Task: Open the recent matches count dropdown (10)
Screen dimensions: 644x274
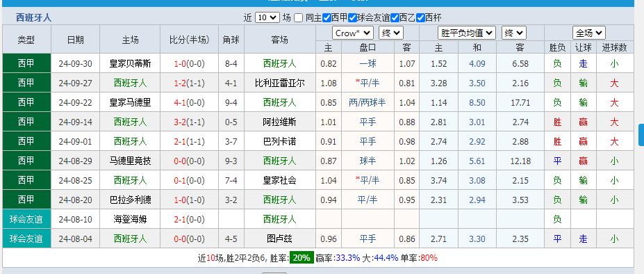Action: 267,17
